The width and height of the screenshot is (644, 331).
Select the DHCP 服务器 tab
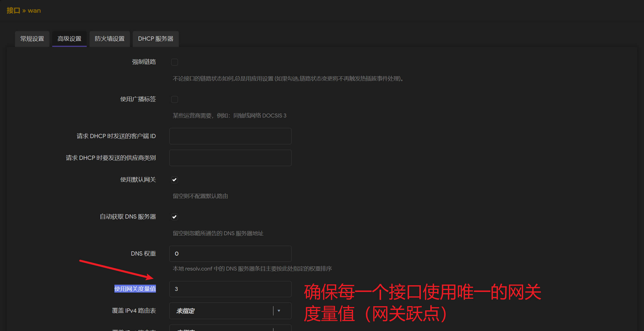click(x=156, y=39)
